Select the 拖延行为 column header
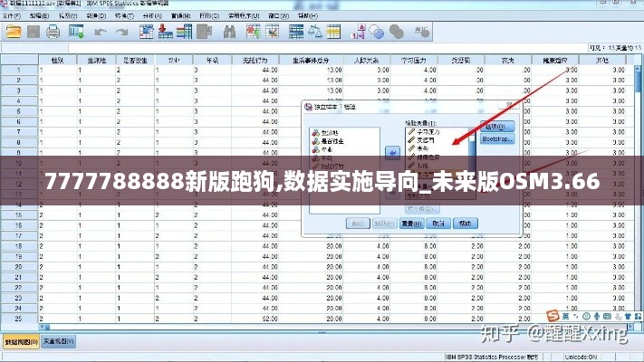 tap(255, 61)
